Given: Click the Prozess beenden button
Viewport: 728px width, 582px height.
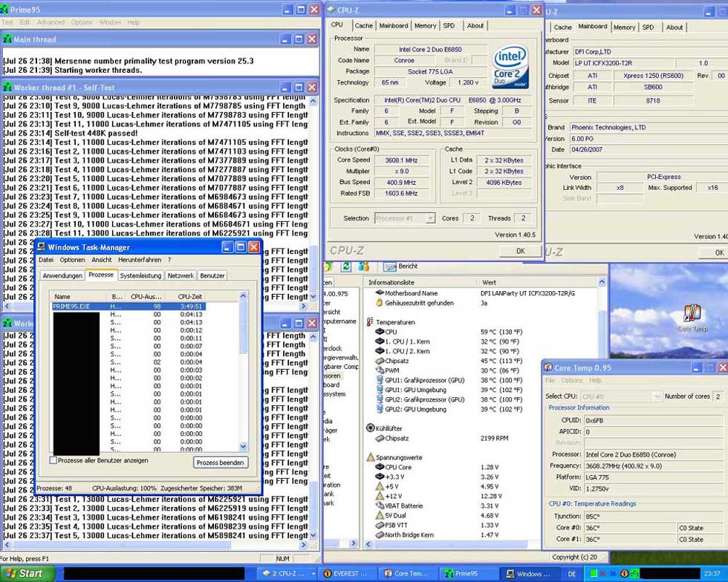Looking at the screenshot, I should (220, 462).
